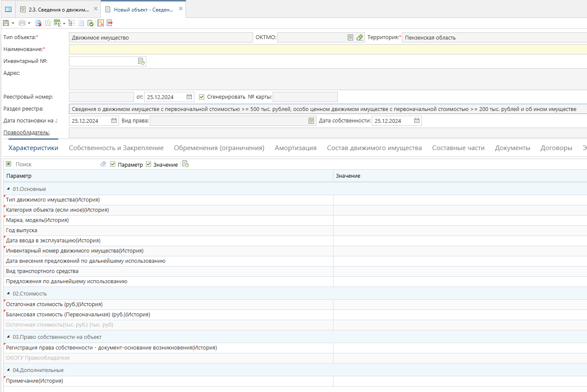This screenshot has height=392, width=587.
Task: Click the home workspace icon before the tabs
Action: (8, 9)
